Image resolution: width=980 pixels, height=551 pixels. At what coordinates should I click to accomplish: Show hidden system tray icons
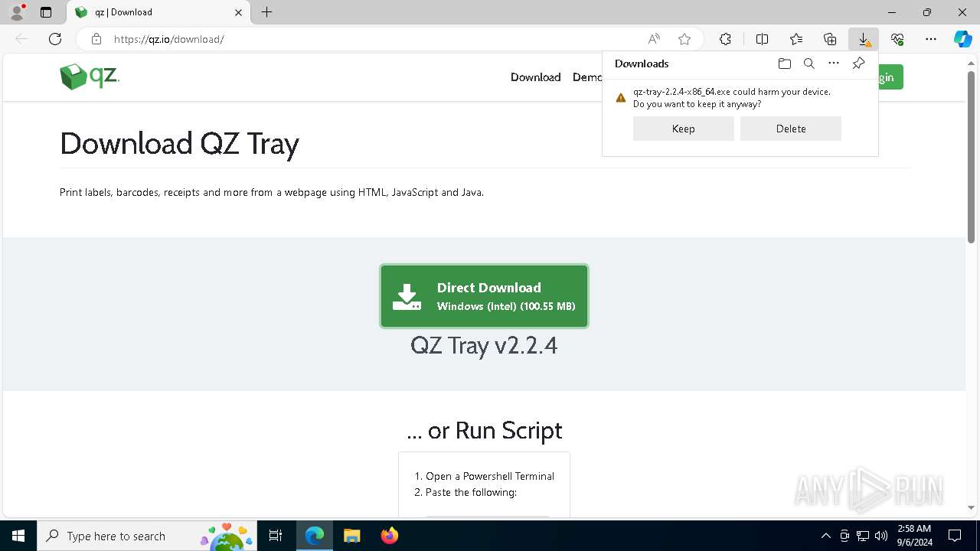click(x=825, y=536)
